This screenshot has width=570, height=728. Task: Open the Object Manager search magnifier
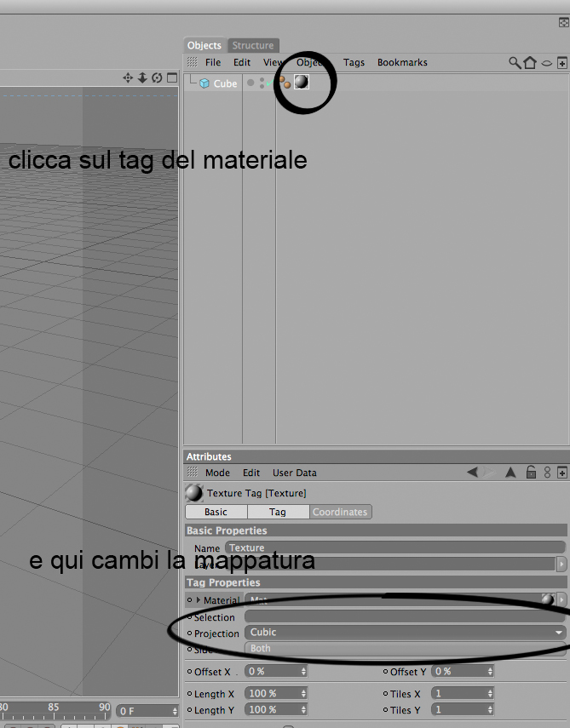(515, 62)
